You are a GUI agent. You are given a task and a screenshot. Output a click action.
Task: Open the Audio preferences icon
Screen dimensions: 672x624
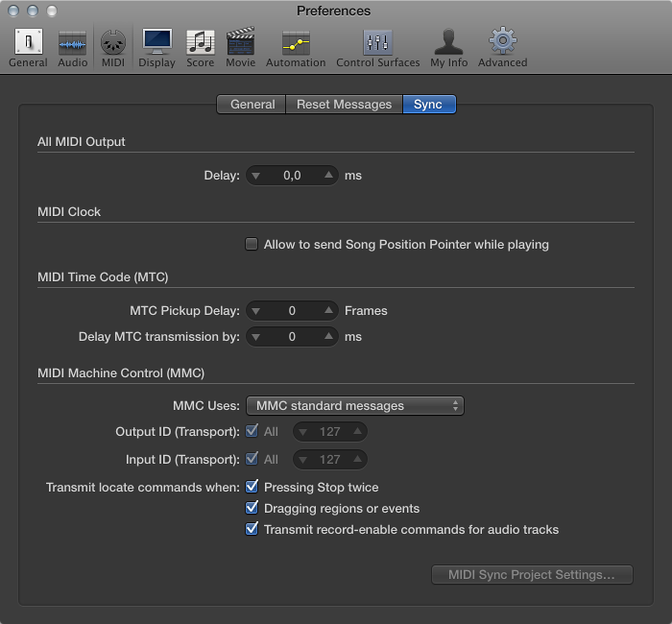click(72, 44)
